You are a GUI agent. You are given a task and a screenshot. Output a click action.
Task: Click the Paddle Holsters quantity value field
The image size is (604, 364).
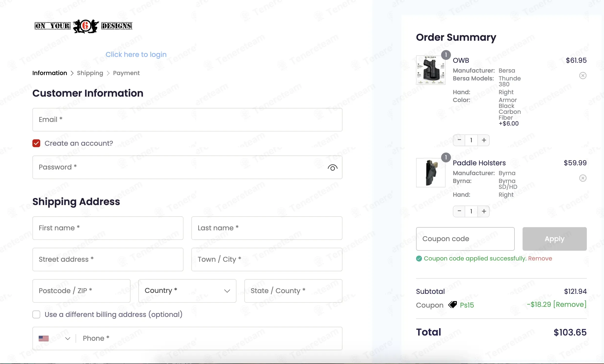[471, 211]
